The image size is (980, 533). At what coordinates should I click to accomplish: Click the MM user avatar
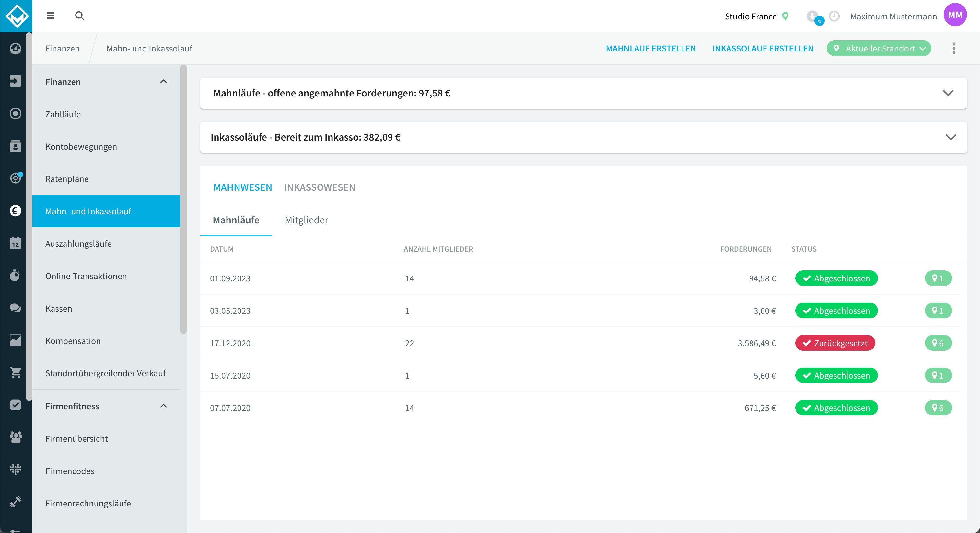pos(955,15)
